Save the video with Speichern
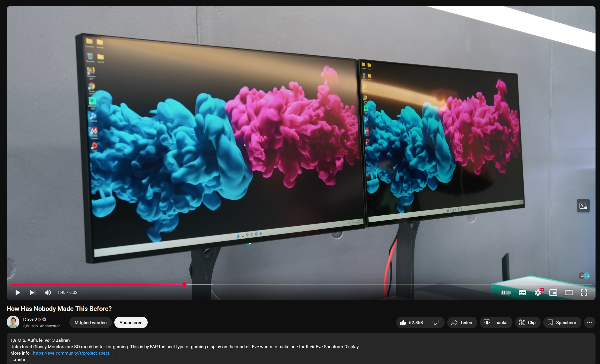This screenshot has width=600, height=364. (x=562, y=322)
